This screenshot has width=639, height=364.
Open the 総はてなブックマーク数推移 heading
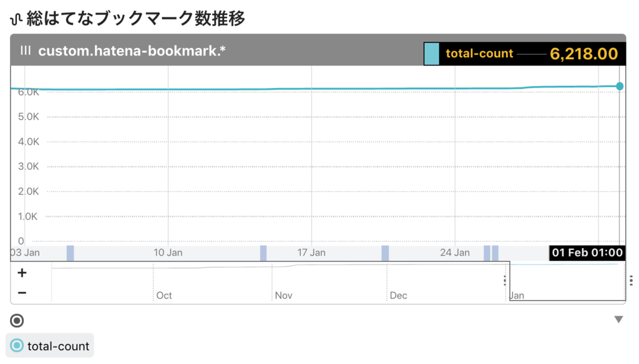pyautogui.click(x=135, y=19)
